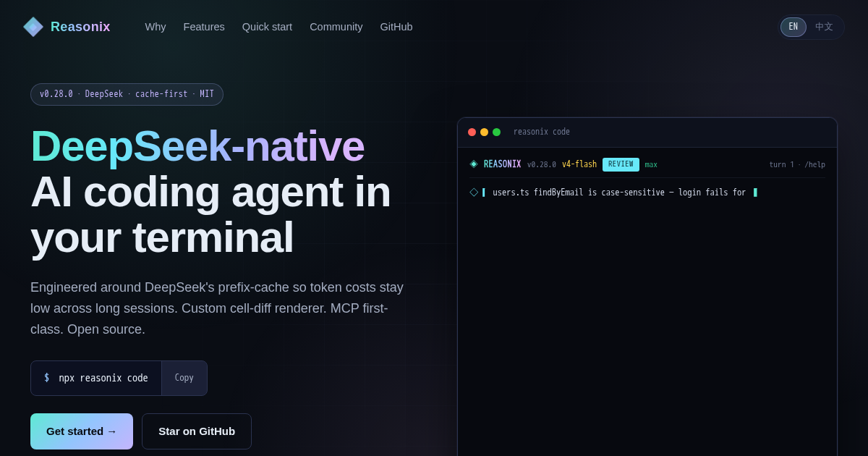Viewport: 868px width, 456px height.
Task: Click the red terminal window dot
Action: point(472,132)
